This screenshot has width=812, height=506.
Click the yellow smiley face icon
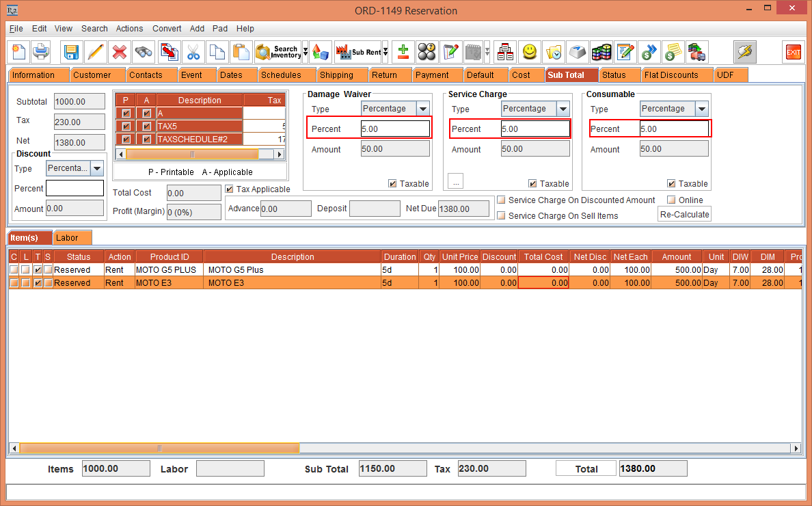(529, 52)
